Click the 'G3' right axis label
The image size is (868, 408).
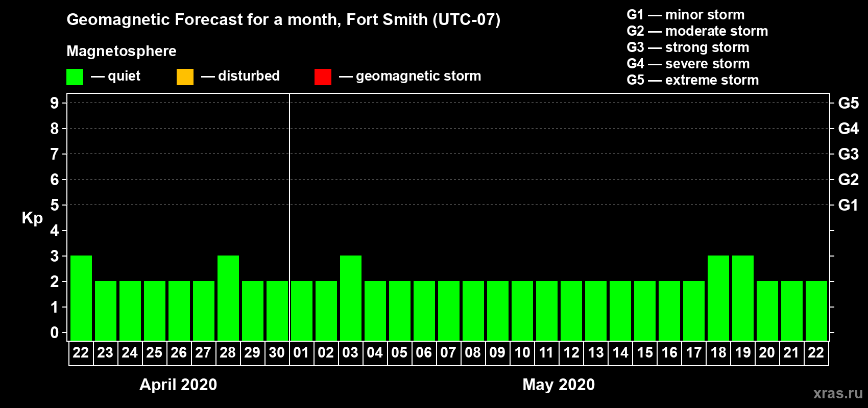(849, 154)
